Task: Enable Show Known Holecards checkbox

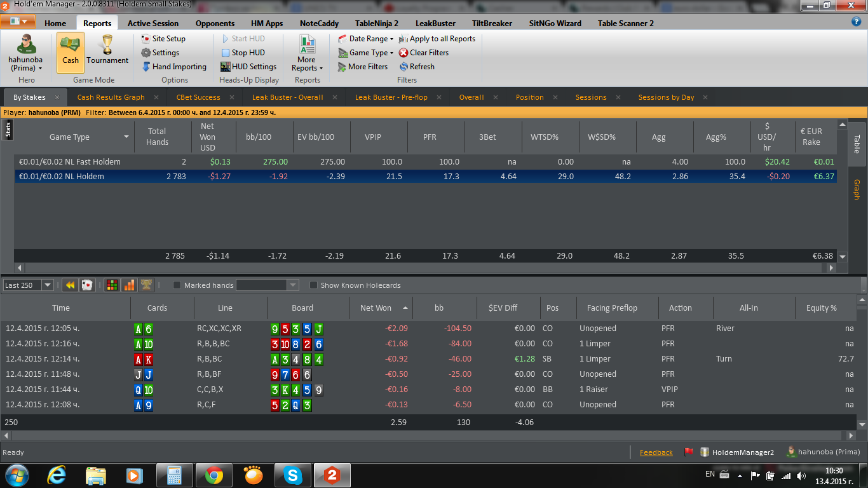Action: click(313, 285)
